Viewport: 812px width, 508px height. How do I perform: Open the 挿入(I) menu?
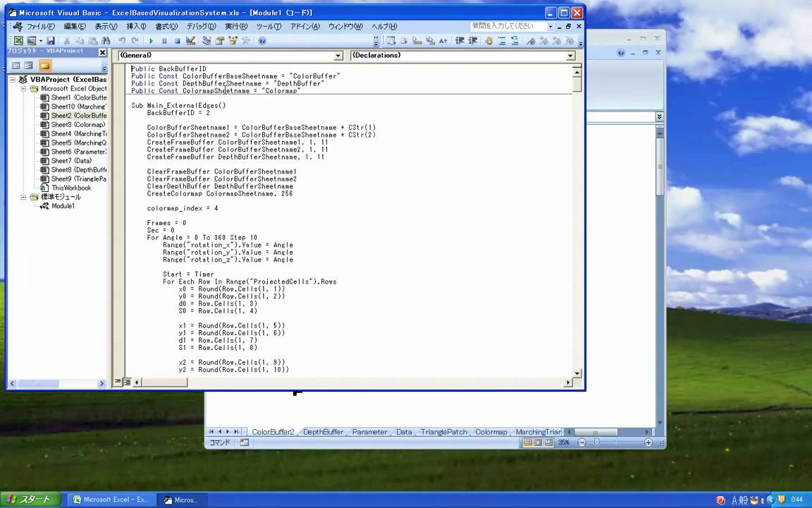pos(136,26)
